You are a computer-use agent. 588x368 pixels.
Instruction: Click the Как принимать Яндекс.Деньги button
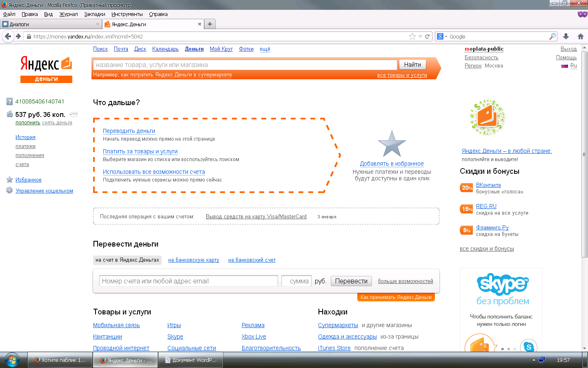[396, 297]
